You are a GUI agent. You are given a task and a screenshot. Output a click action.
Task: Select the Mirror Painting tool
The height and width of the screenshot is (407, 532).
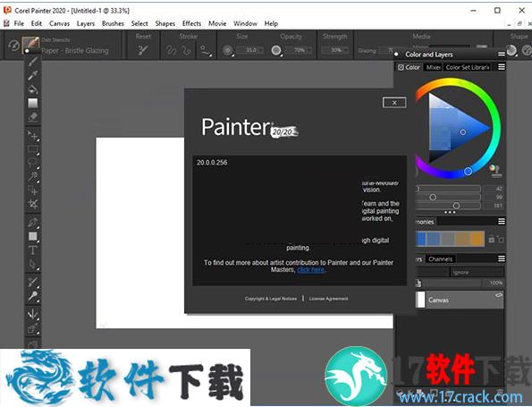pos(32,314)
